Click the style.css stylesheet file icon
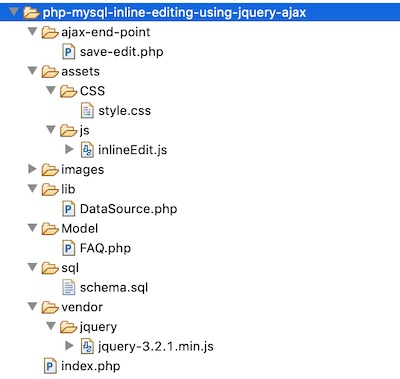 87,111
